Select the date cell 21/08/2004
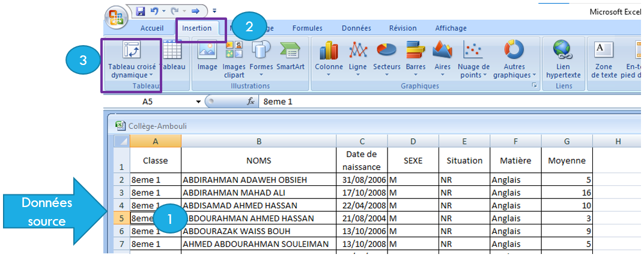The image size is (644, 260). click(362, 218)
